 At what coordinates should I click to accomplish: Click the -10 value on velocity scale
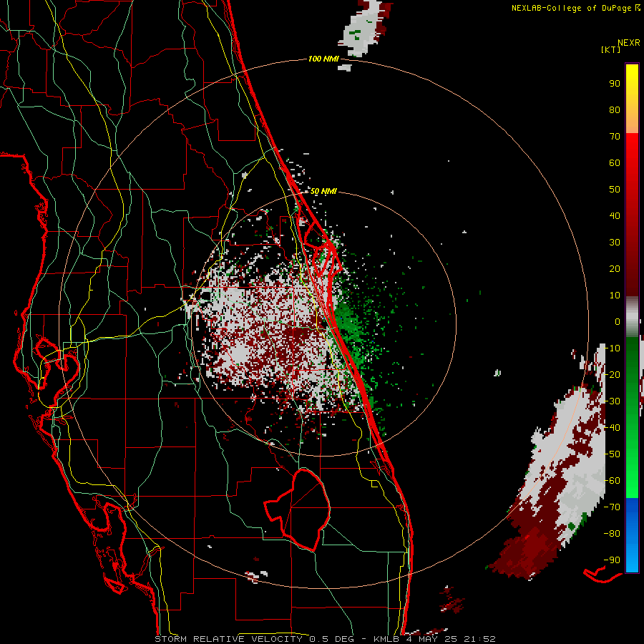[x=612, y=348]
